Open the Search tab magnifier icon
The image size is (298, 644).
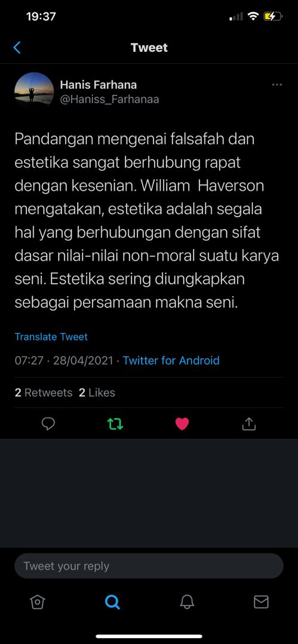tap(112, 602)
